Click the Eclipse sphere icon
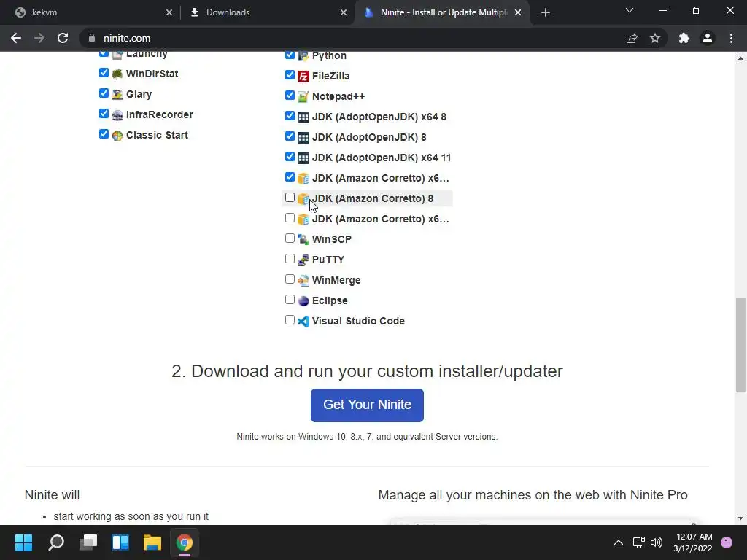 coord(303,301)
